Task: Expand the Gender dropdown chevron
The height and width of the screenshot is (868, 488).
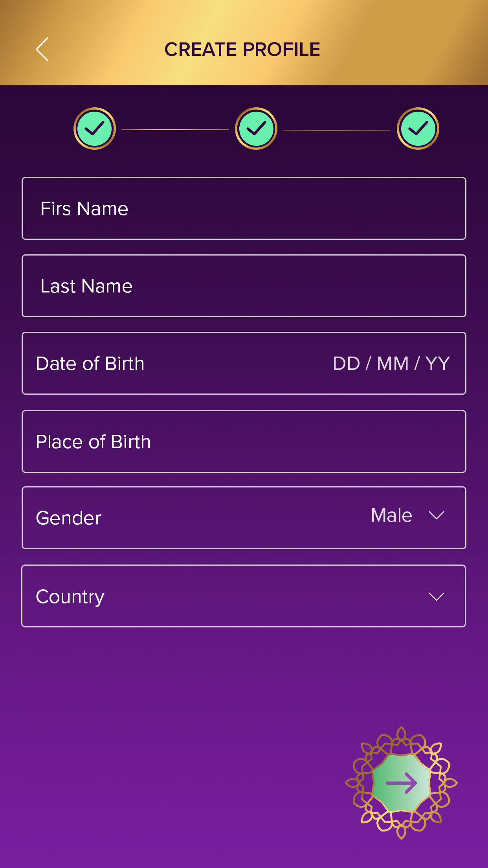Action: [x=436, y=515]
